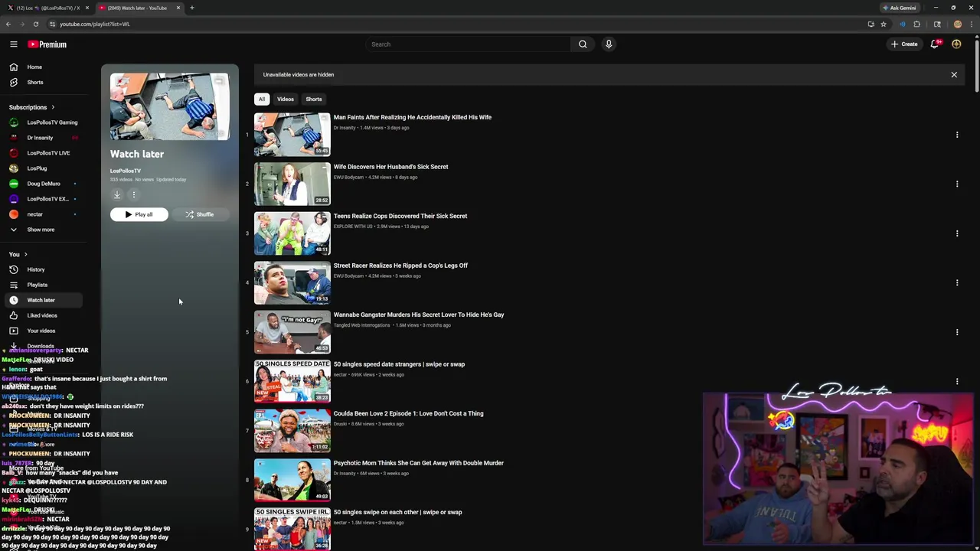
Task: Bookmark page with star icon
Action: pos(883,24)
